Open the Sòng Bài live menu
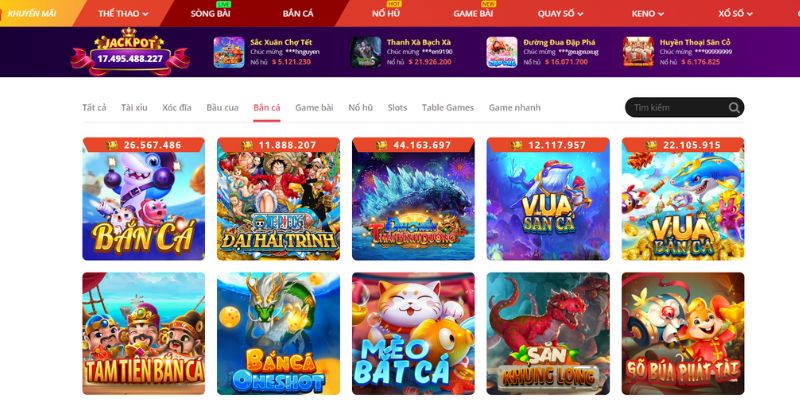 tap(210, 13)
